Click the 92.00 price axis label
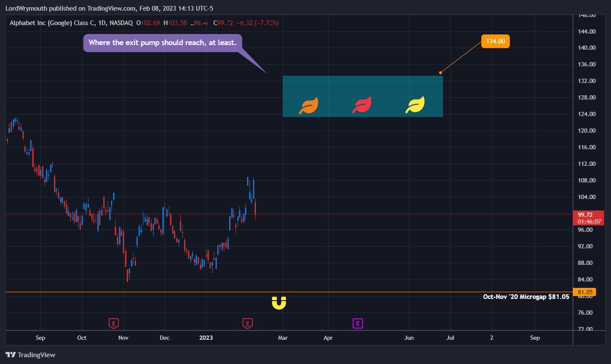611x364 pixels. click(x=585, y=246)
